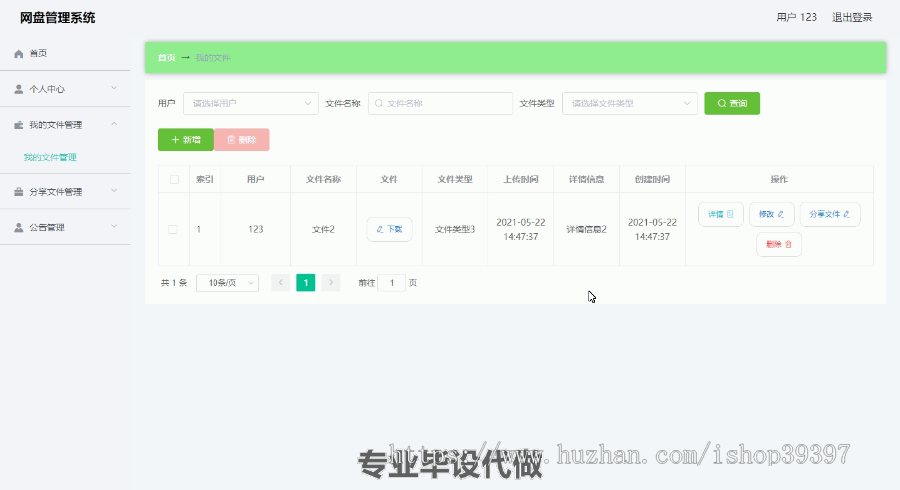Viewport: 900px width, 490px height.
Task: Toggle the select-all checkbox in table header
Action: [174, 180]
